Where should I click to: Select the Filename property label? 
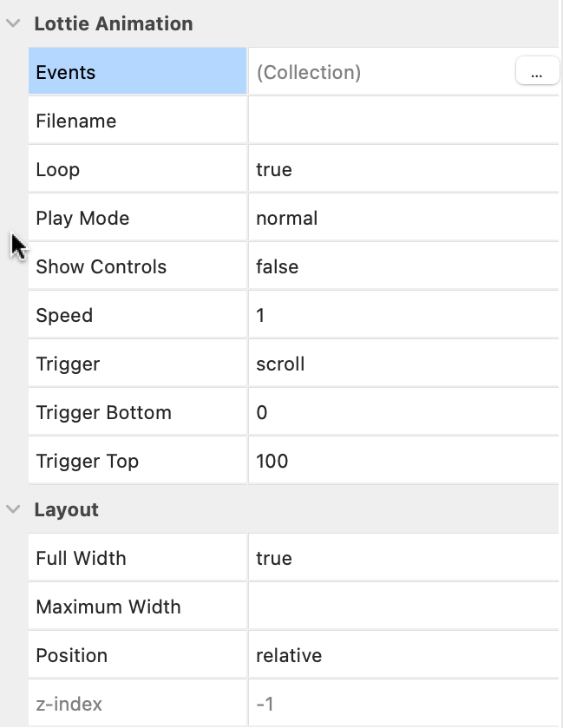tap(76, 121)
